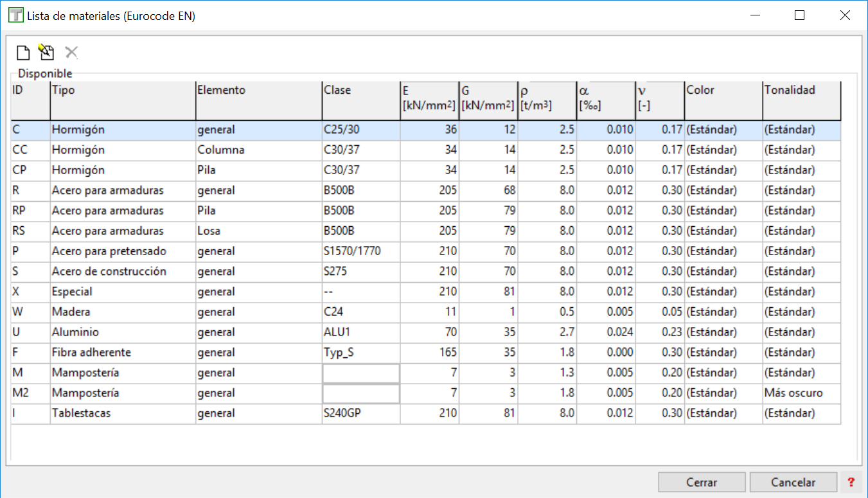Viewport: 868px width, 498px height.
Task: Click the empty Clase field of row M2
Action: tap(361, 393)
